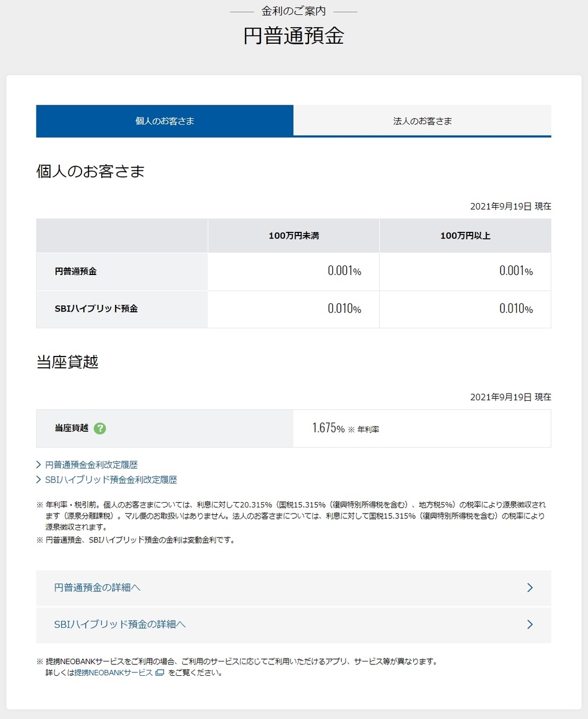588x719 pixels.
Task: Select the 100万円以上 column header
Action: click(x=465, y=235)
